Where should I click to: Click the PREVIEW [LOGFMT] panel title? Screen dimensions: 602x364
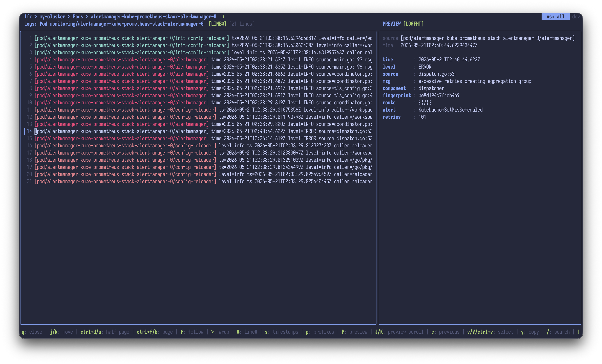tap(403, 24)
